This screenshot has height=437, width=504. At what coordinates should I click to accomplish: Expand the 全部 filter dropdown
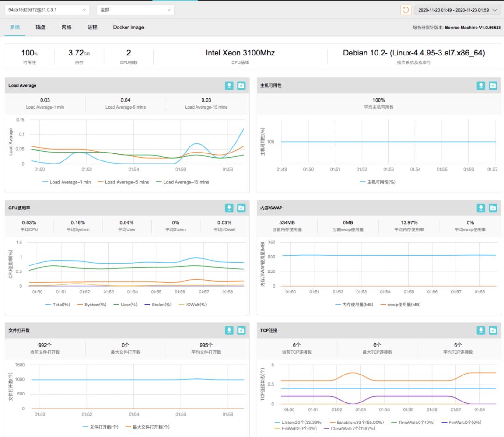point(135,10)
